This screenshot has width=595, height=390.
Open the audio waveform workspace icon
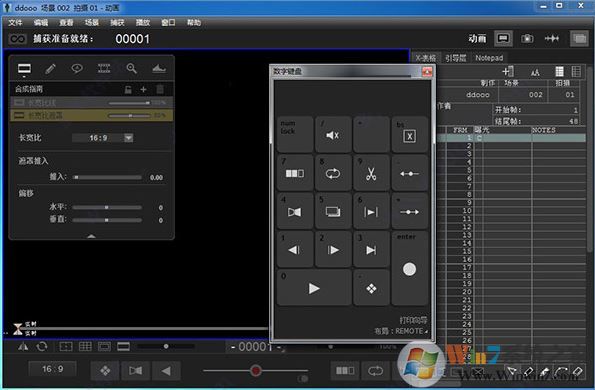click(551, 39)
